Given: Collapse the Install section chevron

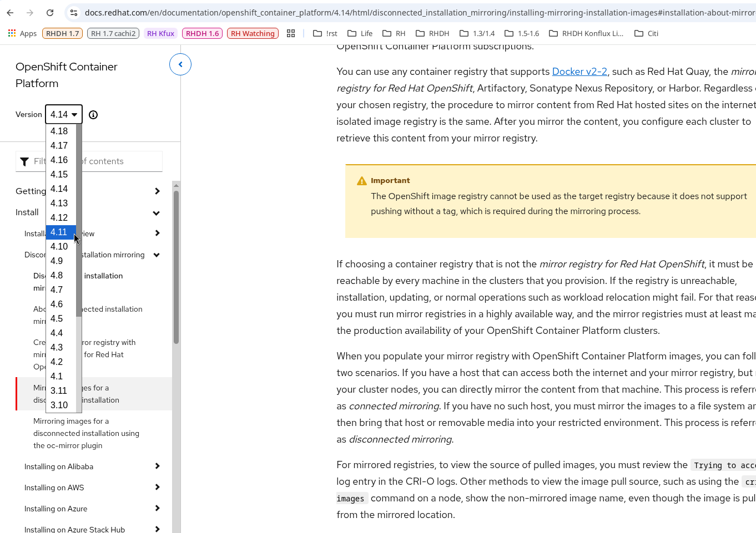Looking at the screenshot, I should click(x=157, y=213).
